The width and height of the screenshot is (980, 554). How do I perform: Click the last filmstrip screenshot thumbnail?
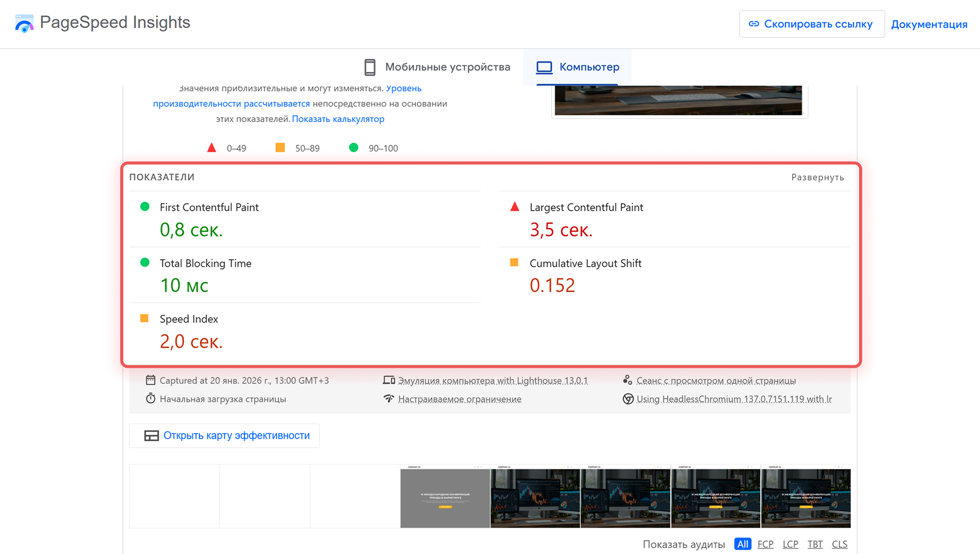click(x=805, y=497)
